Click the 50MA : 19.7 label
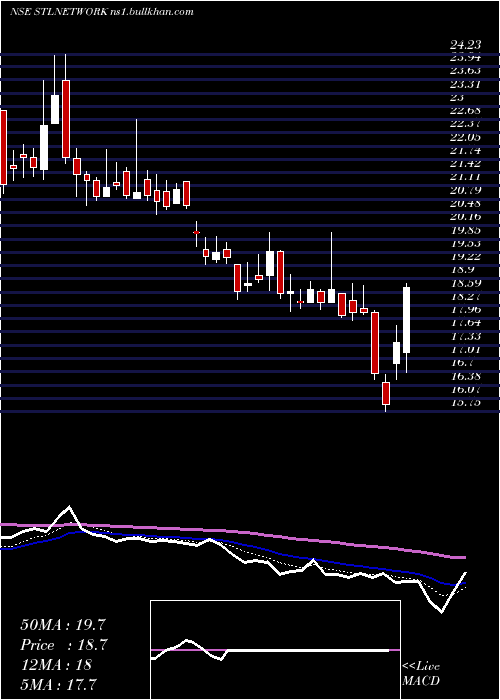The height and width of the screenshot is (700, 500). [63, 625]
